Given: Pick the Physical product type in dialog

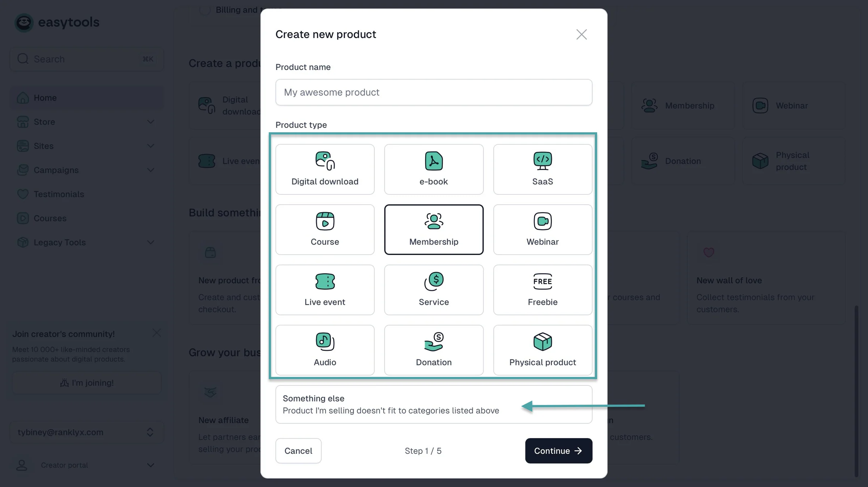Looking at the screenshot, I should (542, 350).
